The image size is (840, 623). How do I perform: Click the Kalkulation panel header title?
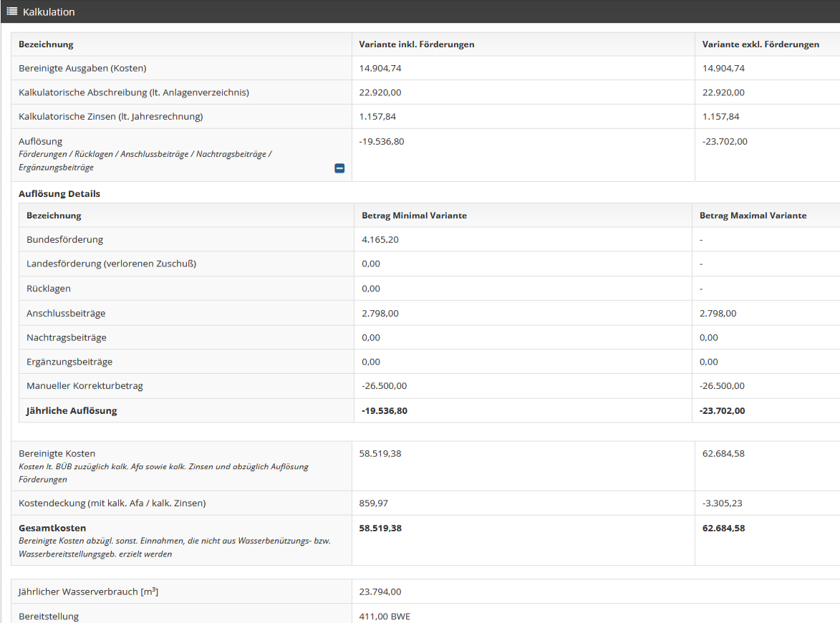coord(49,12)
